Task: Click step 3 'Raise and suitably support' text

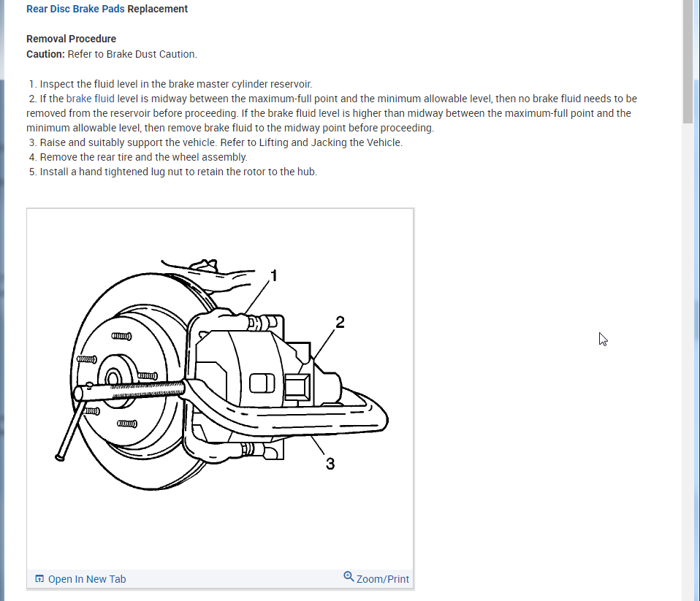Action: point(216,143)
